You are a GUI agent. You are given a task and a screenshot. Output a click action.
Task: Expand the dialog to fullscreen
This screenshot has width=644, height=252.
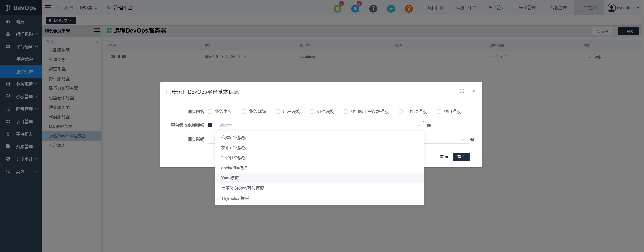click(x=462, y=91)
